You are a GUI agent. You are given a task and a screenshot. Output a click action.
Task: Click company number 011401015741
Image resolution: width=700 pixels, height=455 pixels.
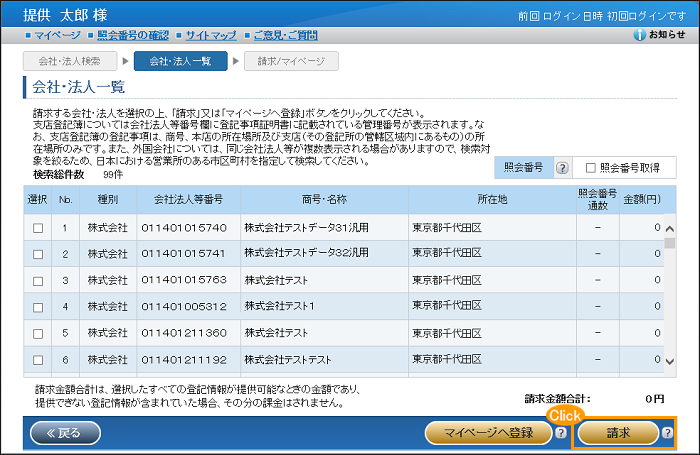pyautogui.click(x=183, y=254)
